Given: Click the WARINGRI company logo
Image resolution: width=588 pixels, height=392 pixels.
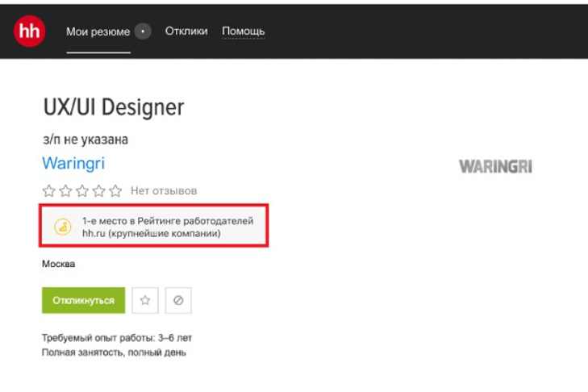Looking at the screenshot, I should coord(495,167).
